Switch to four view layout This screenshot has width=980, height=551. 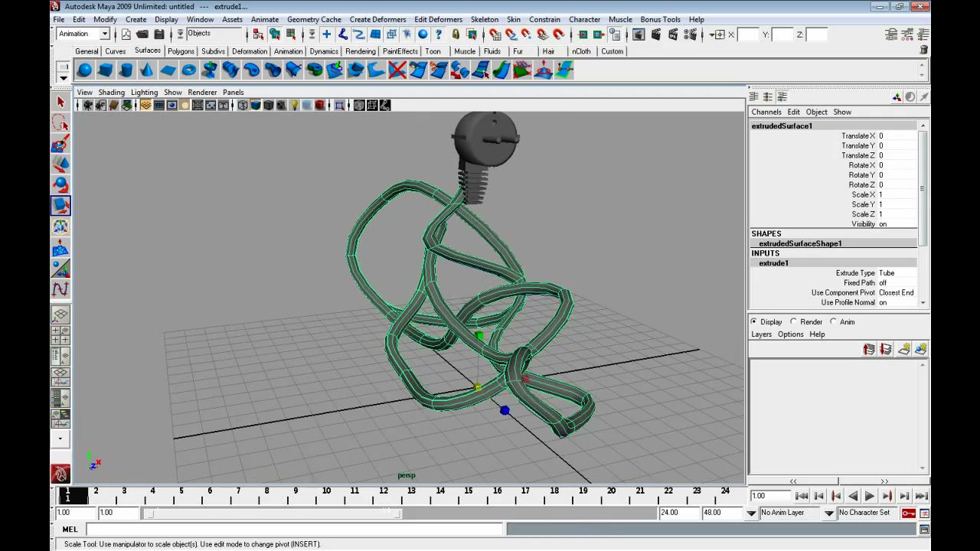(x=60, y=335)
